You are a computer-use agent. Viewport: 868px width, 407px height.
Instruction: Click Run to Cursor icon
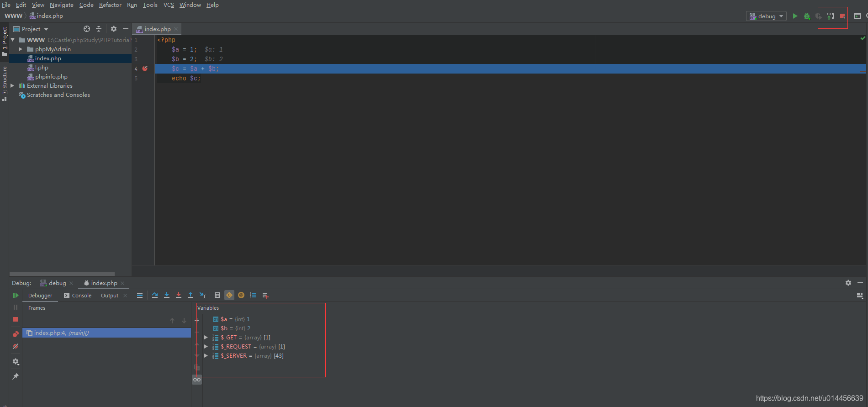(x=203, y=296)
